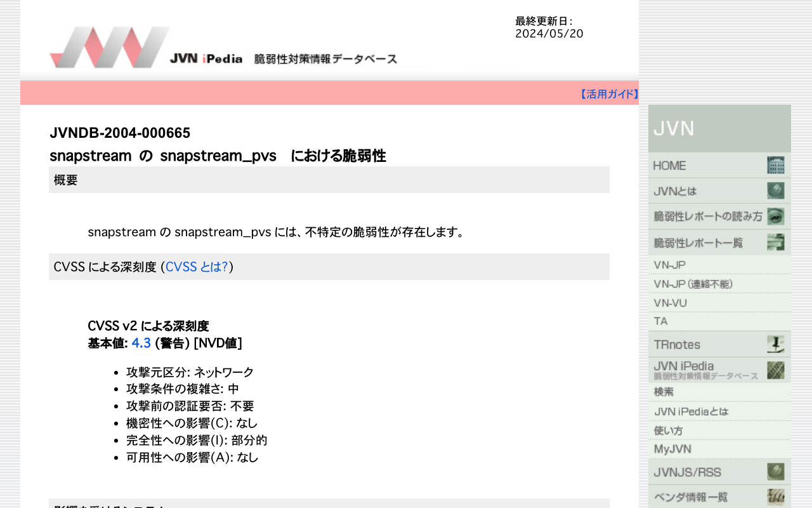The width and height of the screenshot is (812, 508).
Task: Click the icon beside JVNとは
Action: coord(775,190)
